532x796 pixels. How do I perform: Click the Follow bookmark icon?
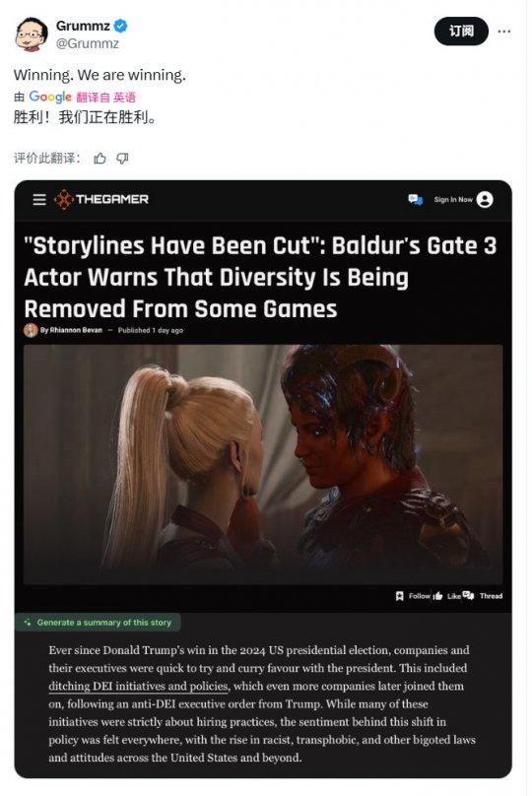(399, 596)
